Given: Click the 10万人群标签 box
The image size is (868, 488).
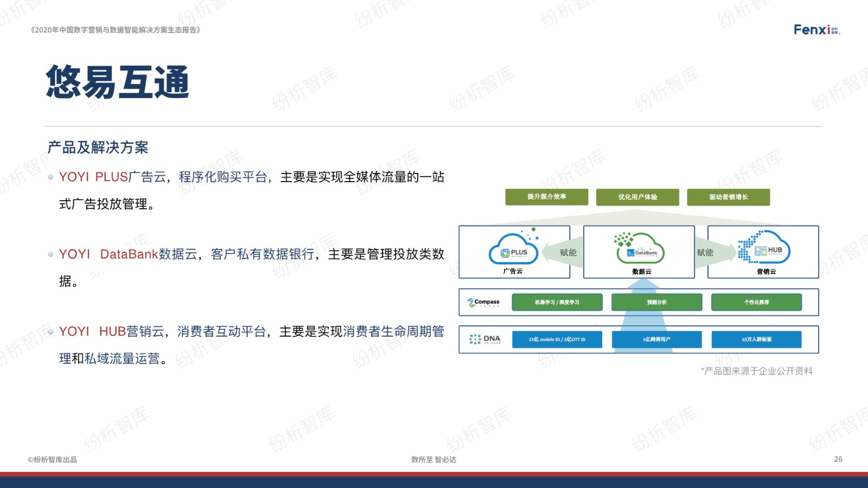Looking at the screenshot, I should tap(757, 339).
